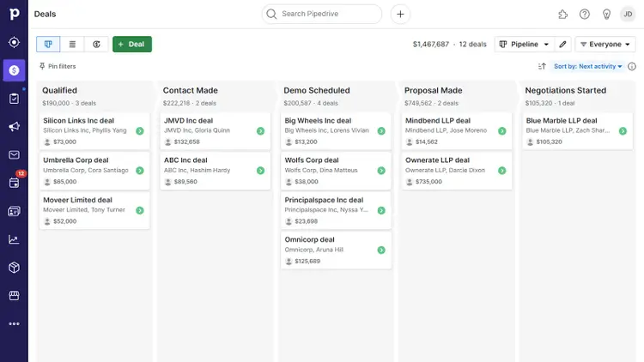The image size is (644, 362).
Task: Switch to pipeline kanban view
Action: [48, 44]
